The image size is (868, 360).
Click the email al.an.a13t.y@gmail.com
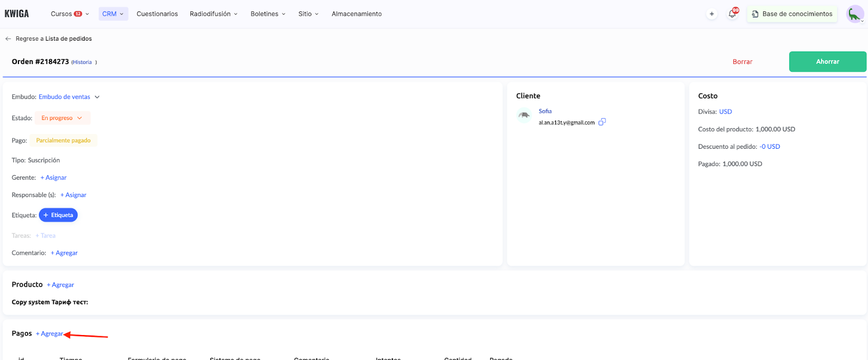click(566, 123)
